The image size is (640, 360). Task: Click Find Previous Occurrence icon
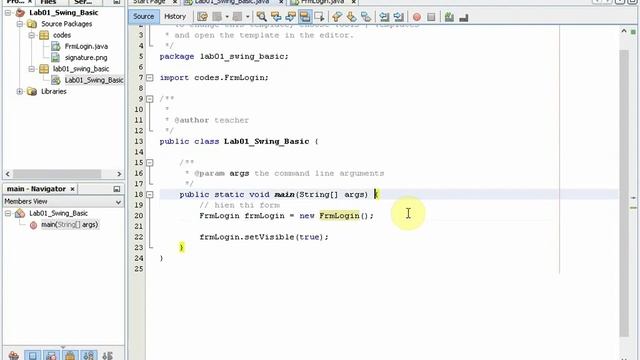coord(276,17)
